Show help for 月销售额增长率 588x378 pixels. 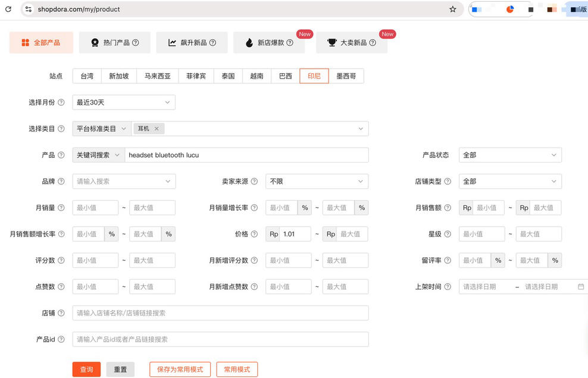point(61,234)
